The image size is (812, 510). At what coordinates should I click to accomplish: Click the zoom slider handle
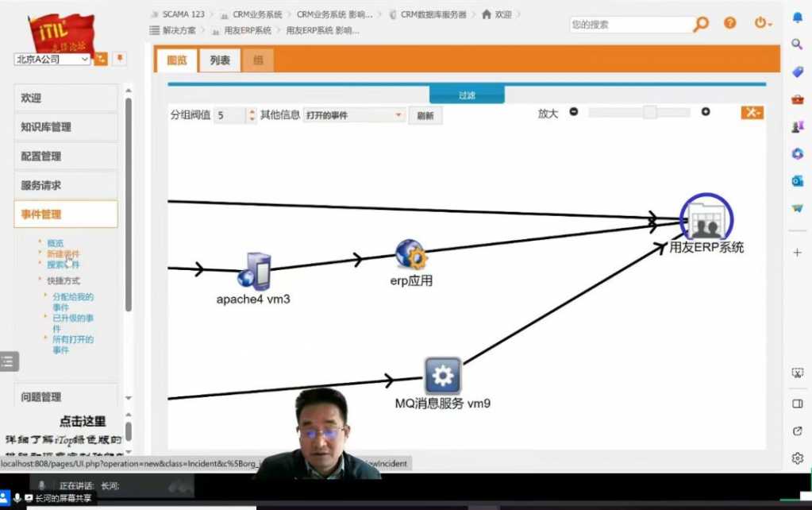[x=650, y=112]
